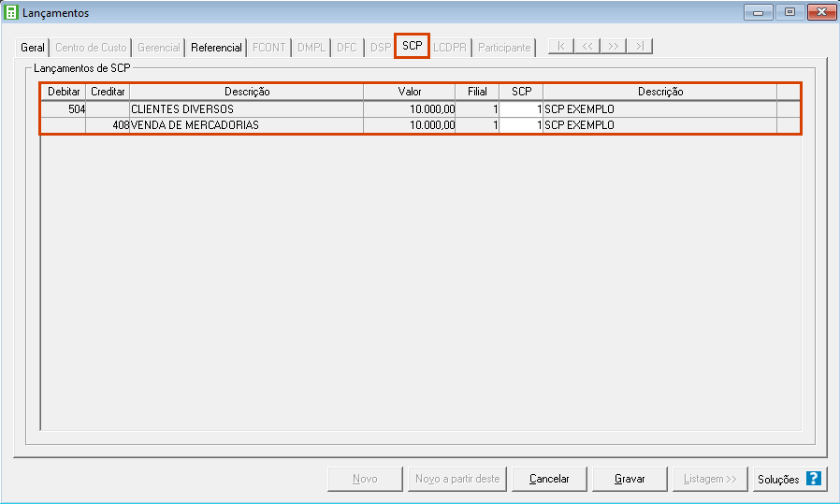Image resolution: width=840 pixels, height=504 pixels.
Task: Select the VENDA DE MERCADORIAS description cell
Action: point(246,125)
